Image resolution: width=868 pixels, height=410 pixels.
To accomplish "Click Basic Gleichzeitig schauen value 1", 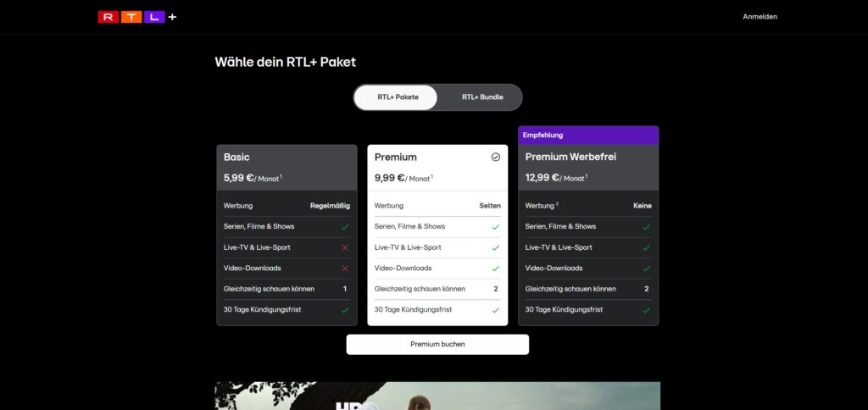I will coord(345,289).
